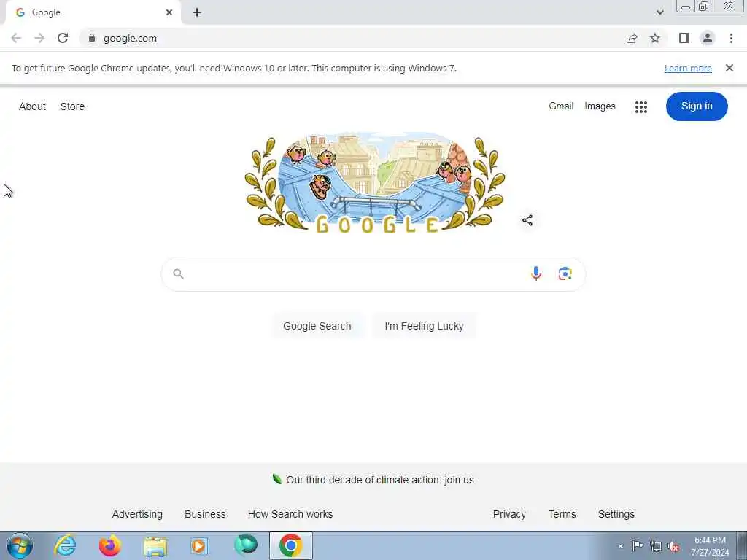Select the Google browser tab
Screen dimensions: 747x560
(93, 12)
